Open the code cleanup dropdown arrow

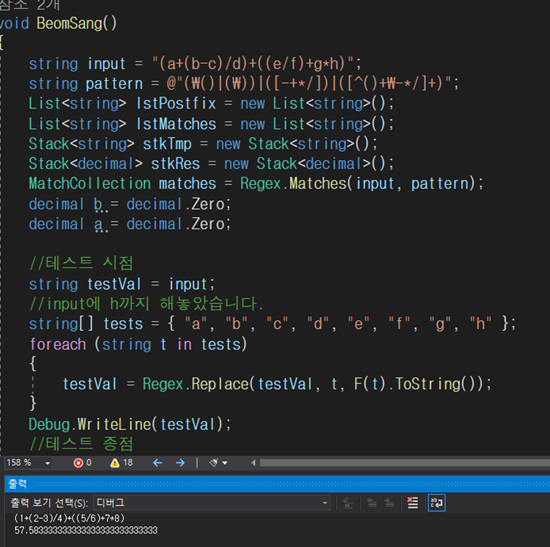coord(225,463)
